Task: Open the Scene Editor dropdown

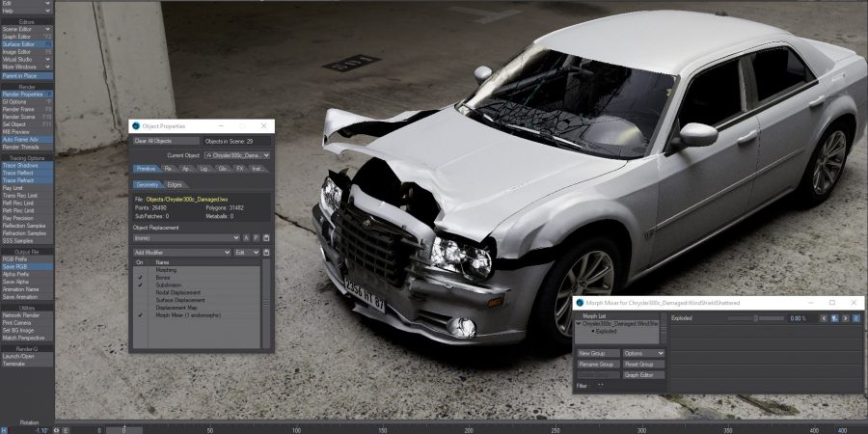Action: (27, 29)
